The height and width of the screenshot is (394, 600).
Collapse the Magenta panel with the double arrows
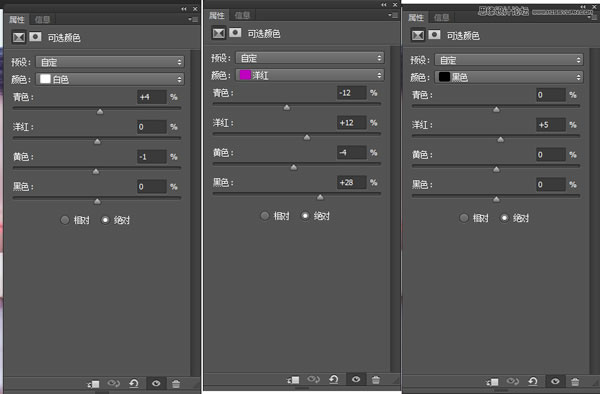(384, 5)
